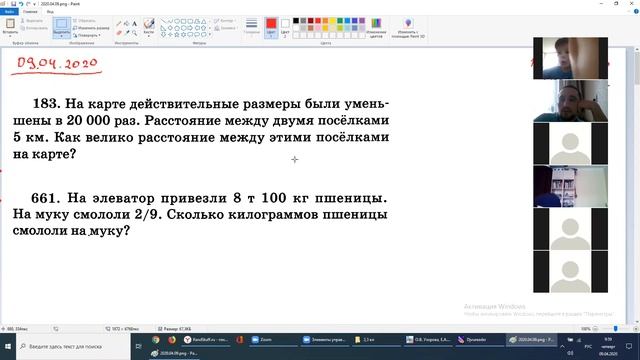Image resolution: width=640 pixels, height=360 pixels.
Task: Select Color 2 (Цвет 2) box
Action: tap(285, 27)
